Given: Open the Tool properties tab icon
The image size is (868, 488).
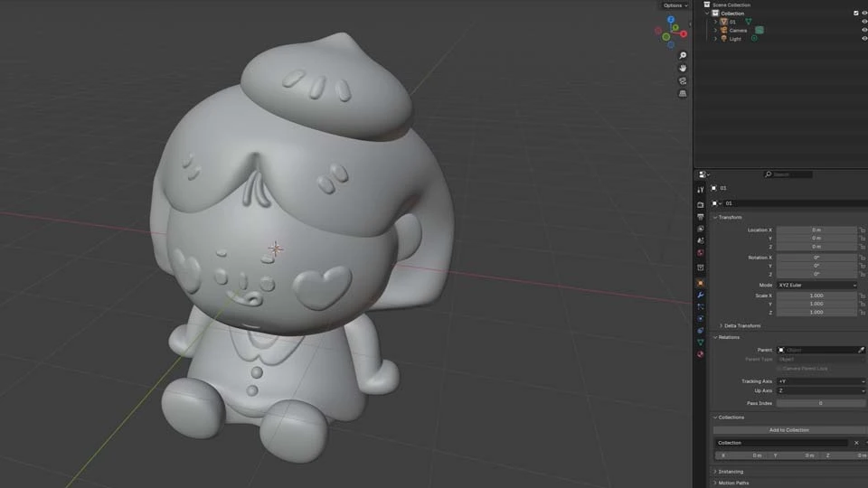Looking at the screenshot, I should pos(700,190).
